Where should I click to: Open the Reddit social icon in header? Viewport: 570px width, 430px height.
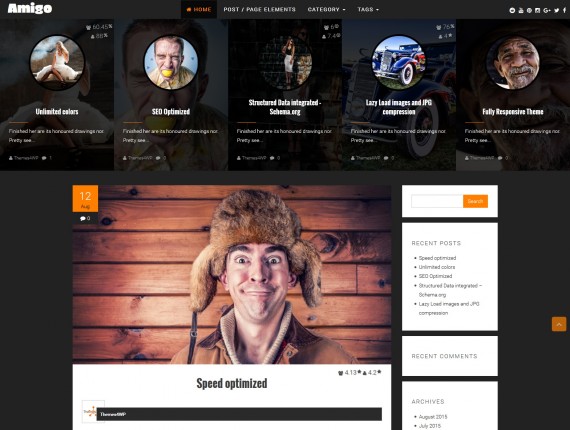(512, 11)
